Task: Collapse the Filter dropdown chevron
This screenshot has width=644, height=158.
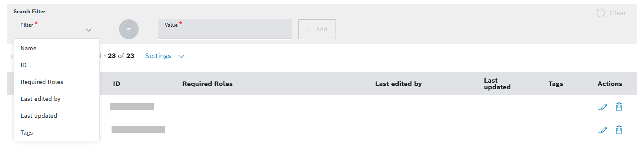Action: coord(89,30)
